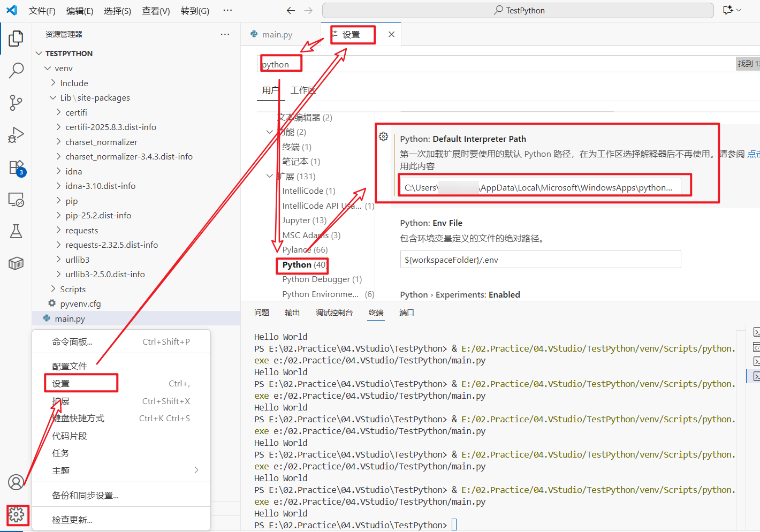Click the VS Code logo icon
Image resolution: width=760 pixels, height=532 pixels.
[12, 10]
